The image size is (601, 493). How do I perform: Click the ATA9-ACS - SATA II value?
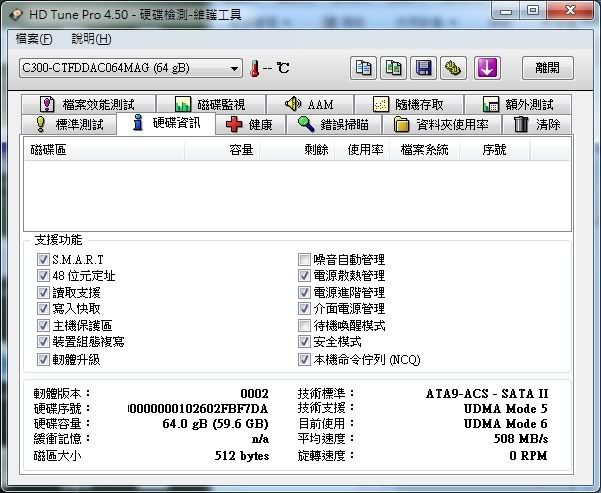pos(487,394)
